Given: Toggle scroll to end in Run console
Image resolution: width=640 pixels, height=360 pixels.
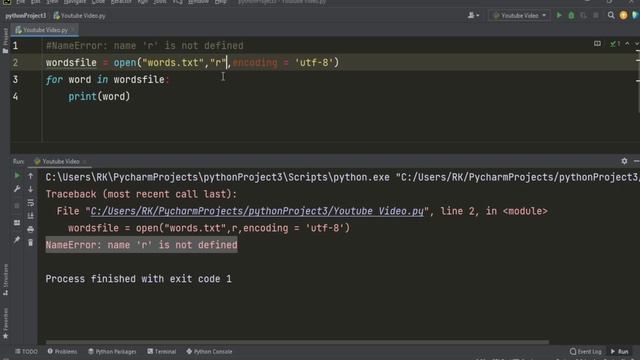Looking at the screenshot, I should pos(31,216).
